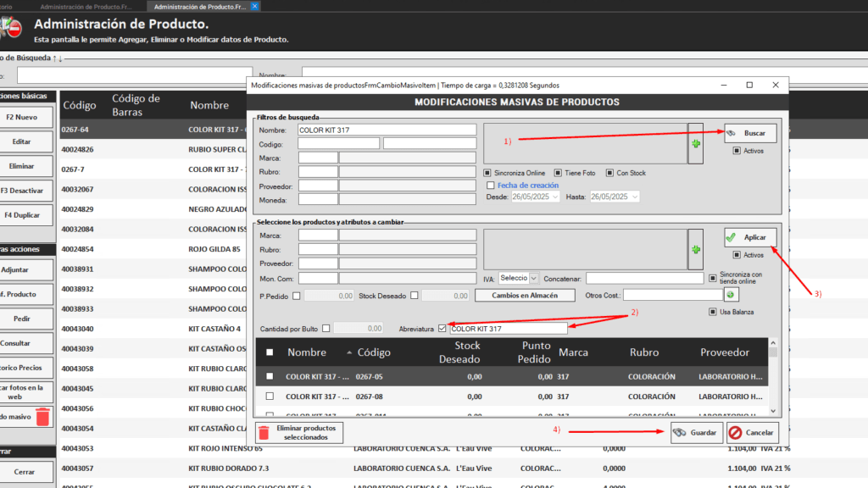
Task: Click the Guardar button
Action: [697, 433]
